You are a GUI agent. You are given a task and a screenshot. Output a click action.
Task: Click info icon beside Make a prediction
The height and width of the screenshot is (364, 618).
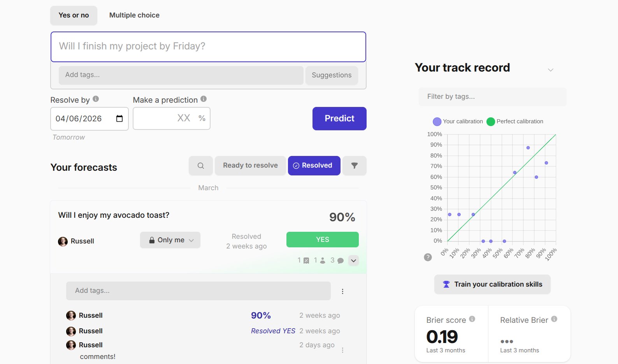pos(204,99)
